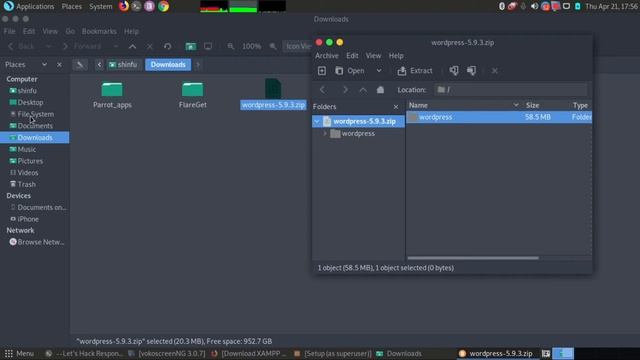Click the horizontal scrollbar in archive list

point(473,258)
